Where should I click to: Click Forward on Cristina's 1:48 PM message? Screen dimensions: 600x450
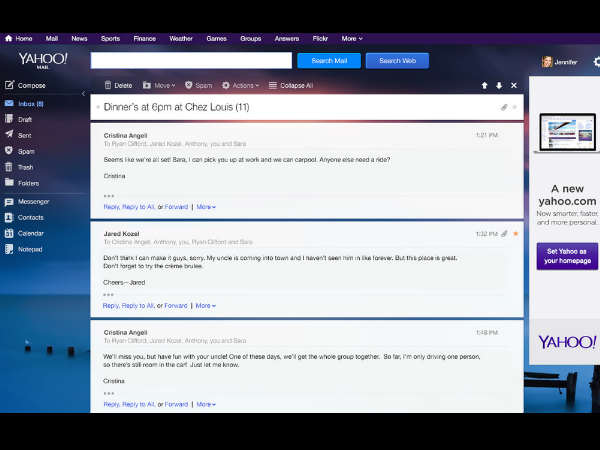(176, 404)
